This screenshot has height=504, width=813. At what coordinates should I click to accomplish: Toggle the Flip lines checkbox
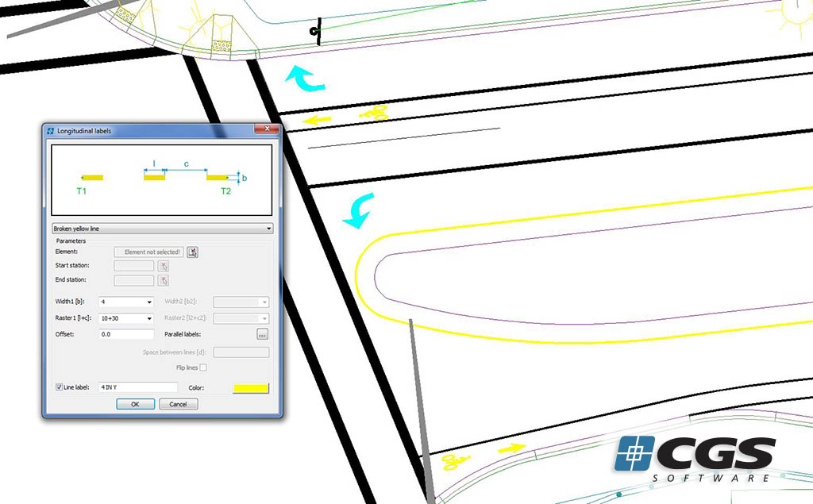(x=203, y=367)
